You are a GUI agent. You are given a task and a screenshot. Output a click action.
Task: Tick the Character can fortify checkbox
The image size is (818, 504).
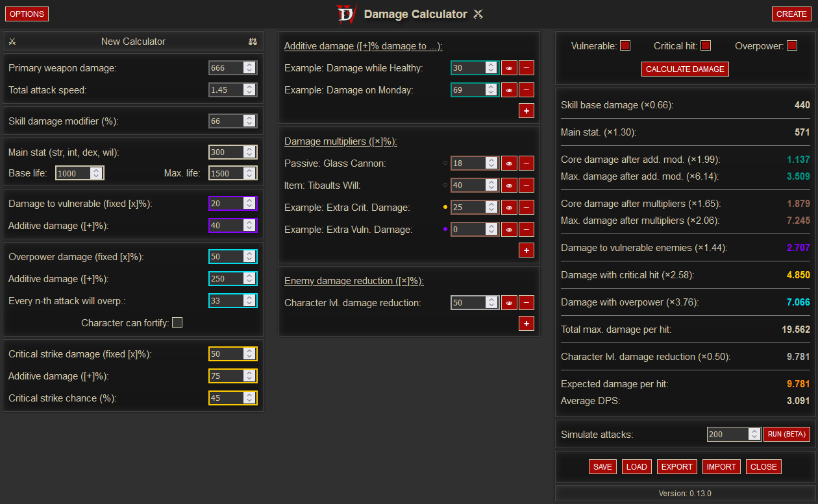point(177,322)
